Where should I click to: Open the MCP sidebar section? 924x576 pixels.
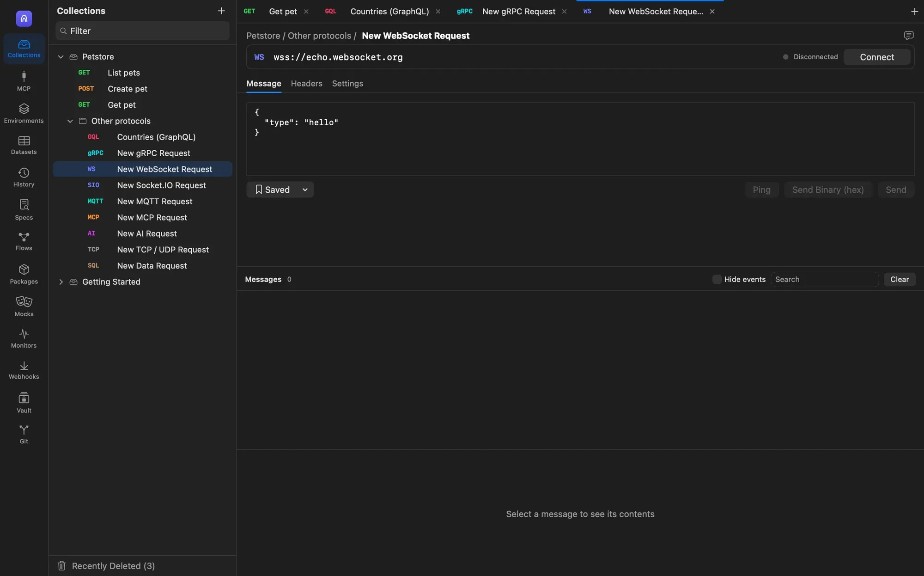tap(24, 81)
